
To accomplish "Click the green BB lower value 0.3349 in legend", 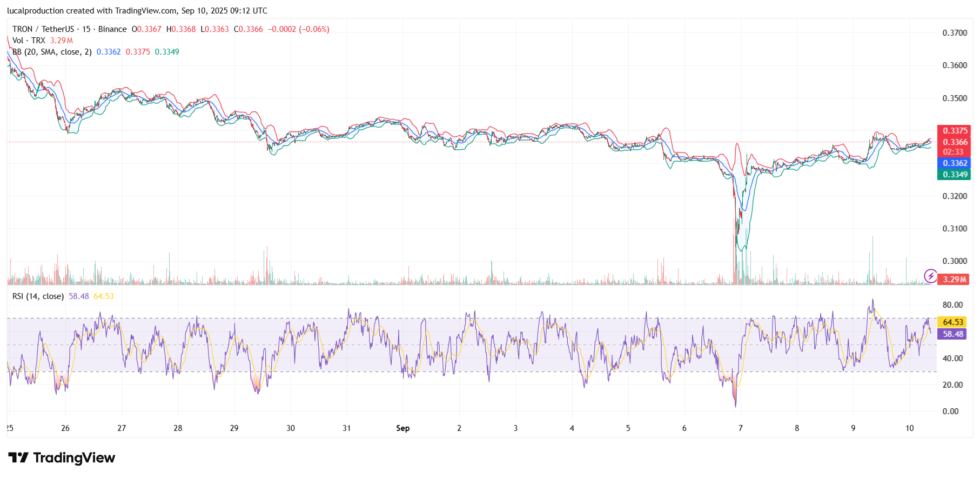I will pyautogui.click(x=167, y=52).
